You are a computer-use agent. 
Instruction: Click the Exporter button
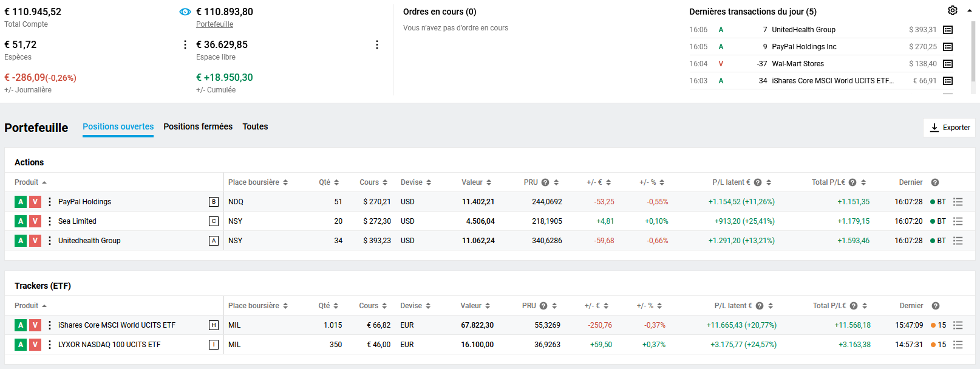[949, 128]
